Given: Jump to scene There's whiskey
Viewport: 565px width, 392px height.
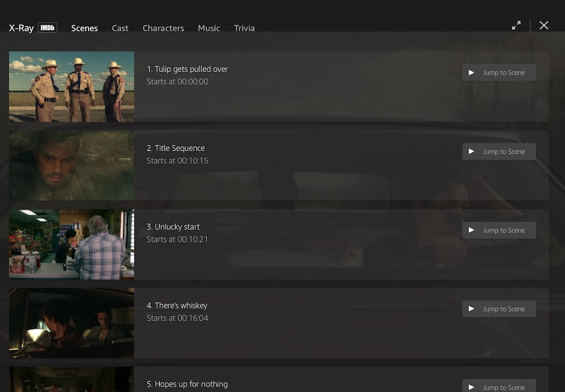Looking at the screenshot, I should pos(499,309).
